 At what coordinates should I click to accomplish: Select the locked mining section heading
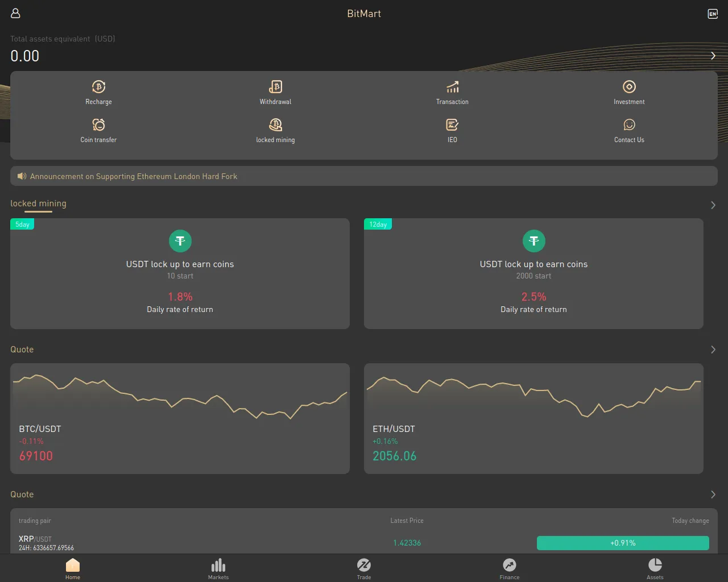[38, 203]
